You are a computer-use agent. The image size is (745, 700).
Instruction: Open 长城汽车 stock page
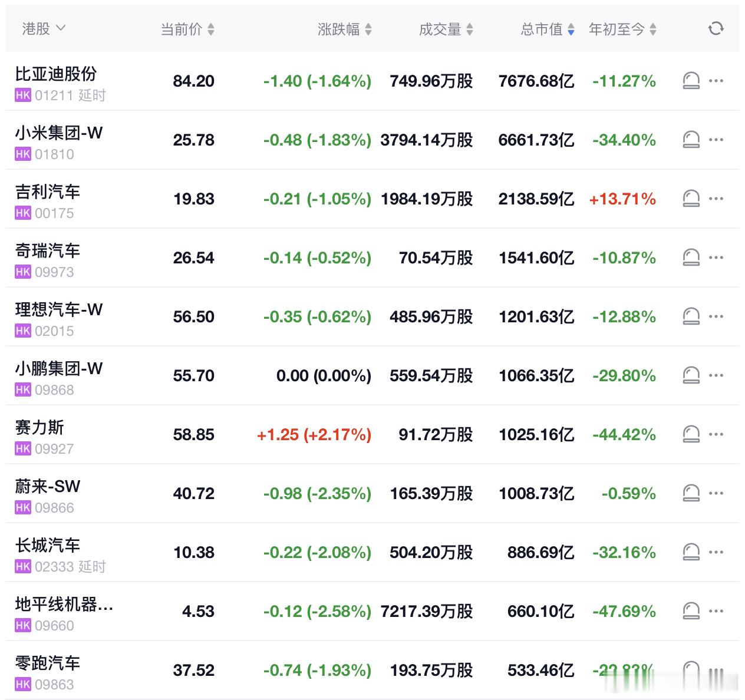[x=48, y=545]
